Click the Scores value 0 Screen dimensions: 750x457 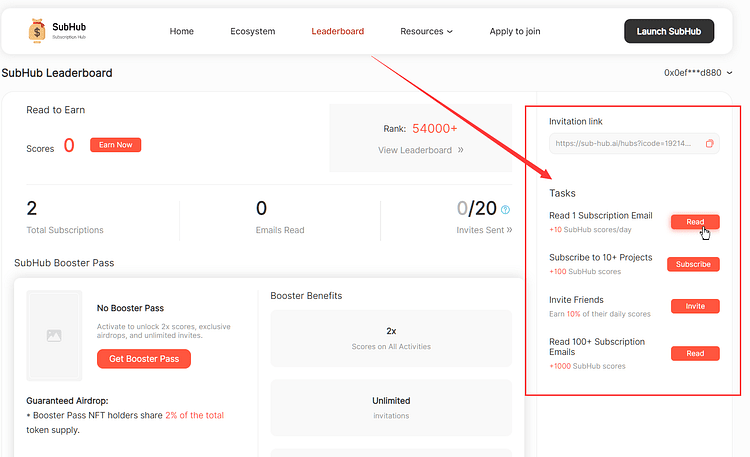pyautogui.click(x=69, y=145)
